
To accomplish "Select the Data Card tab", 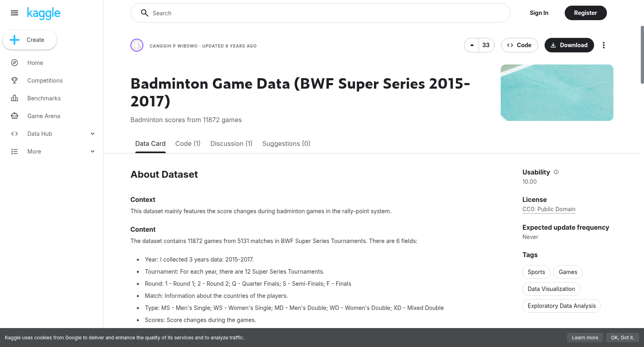I will tap(150, 144).
